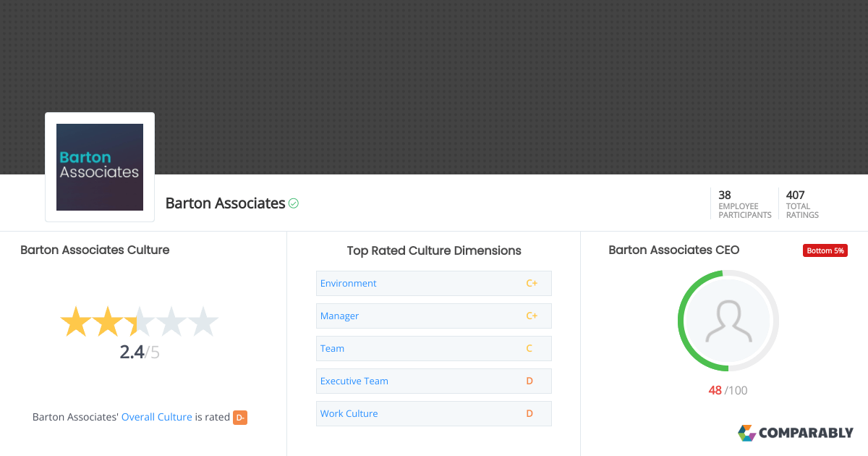Click the D grade next to Executive Team
The width and height of the screenshot is (868, 456).
[x=529, y=381]
